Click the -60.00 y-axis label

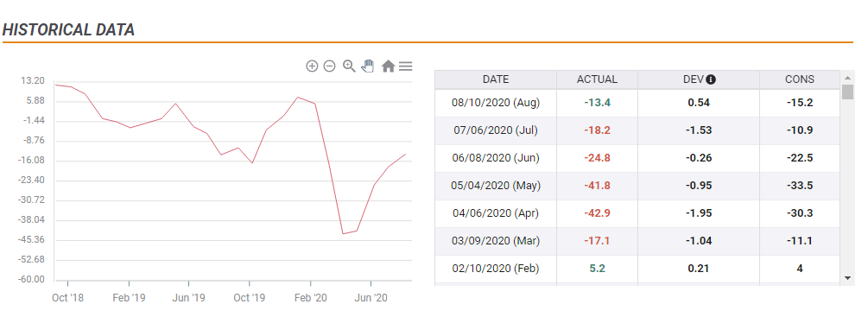32,279
